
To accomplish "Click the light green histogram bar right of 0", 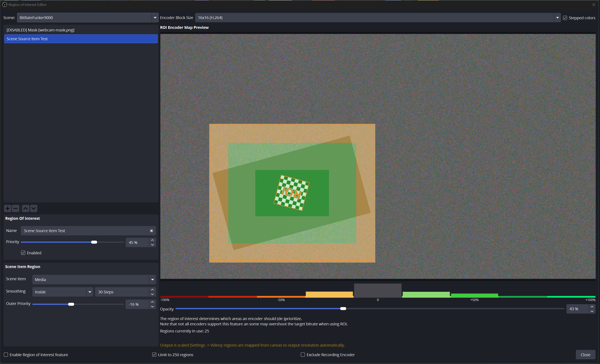I will coord(426,295).
